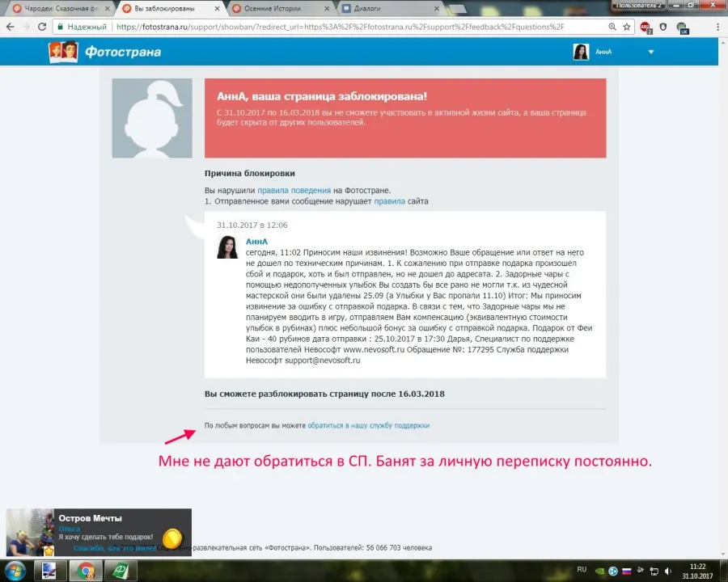Open the shield extension icon
Image resolution: width=728 pixels, height=582 pixels.
click(663, 27)
